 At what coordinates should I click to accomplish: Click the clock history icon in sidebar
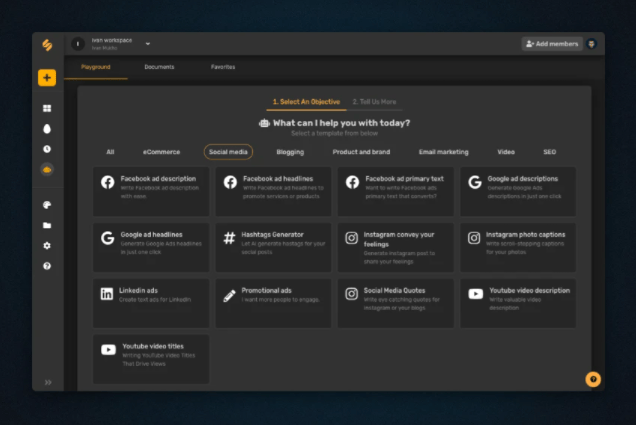coord(47,149)
